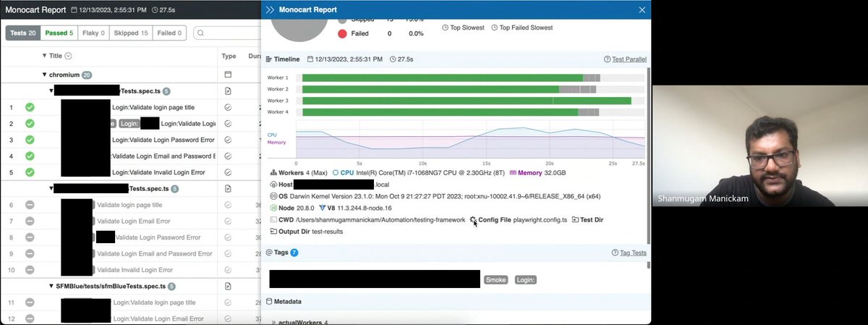Image resolution: width=868 pixels, height=325 pixels.
Task: Collapse the chromium project group
Action: pos(44,75)
